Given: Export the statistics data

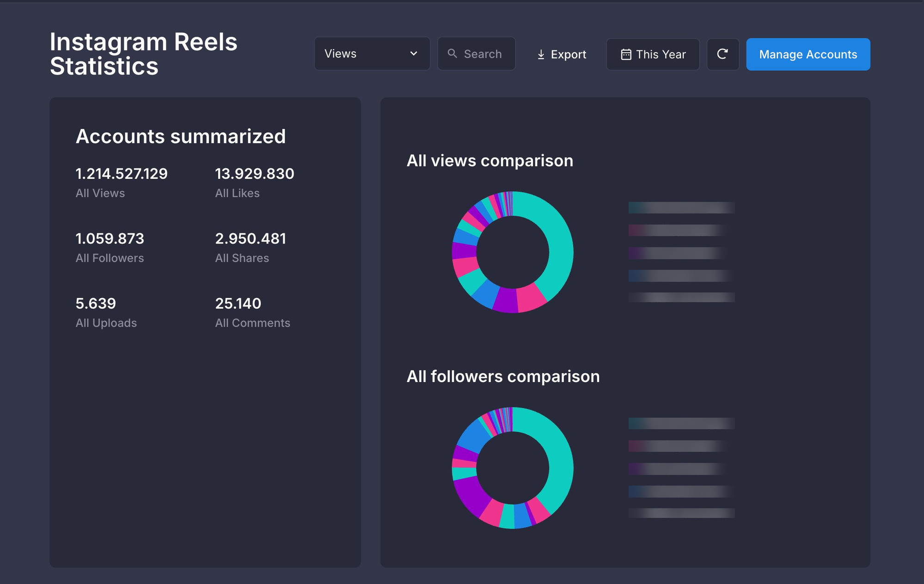Looking at the screenshot, I should [x=561, y=55].
